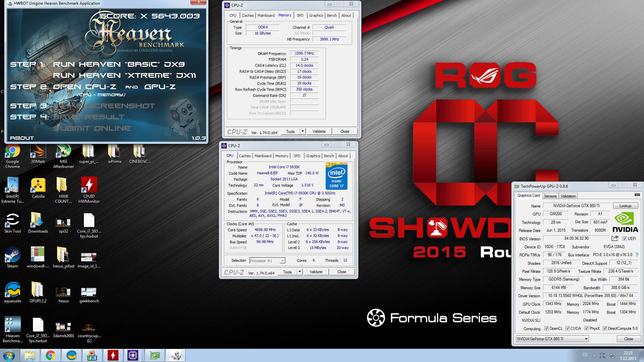
Task: Click BIOS Version field in GPU-Z
Action: point(576,238)
